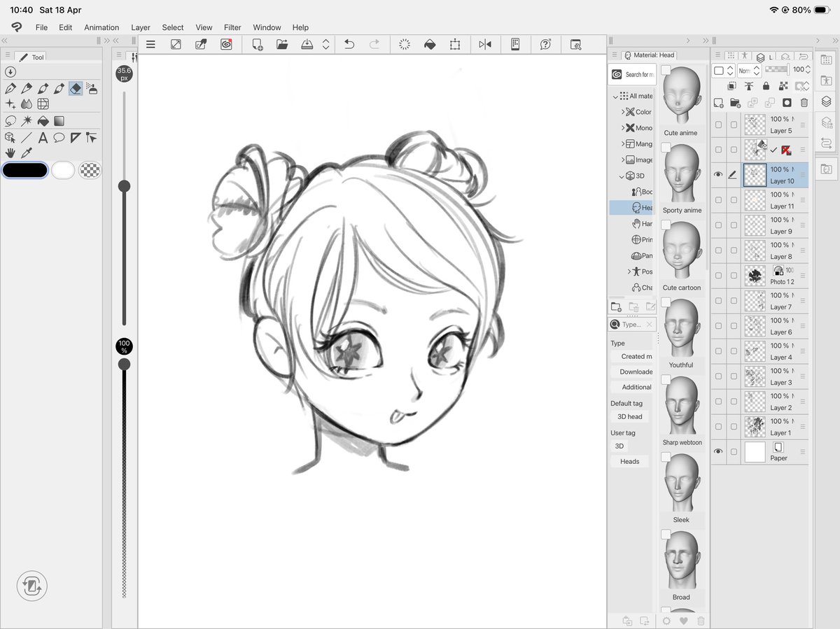Create a new layer folder
The height and width of the screenshot is (629, 840).
point(735,103)
